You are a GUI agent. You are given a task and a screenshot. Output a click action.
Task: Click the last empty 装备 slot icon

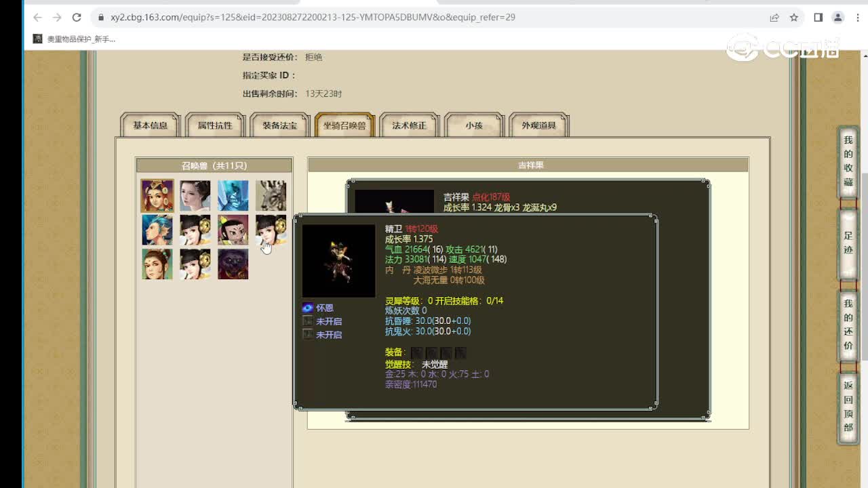[460, 352]
